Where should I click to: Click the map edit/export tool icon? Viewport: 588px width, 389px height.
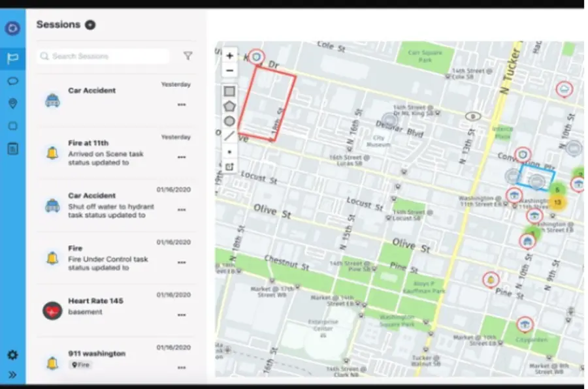(229, 167)
